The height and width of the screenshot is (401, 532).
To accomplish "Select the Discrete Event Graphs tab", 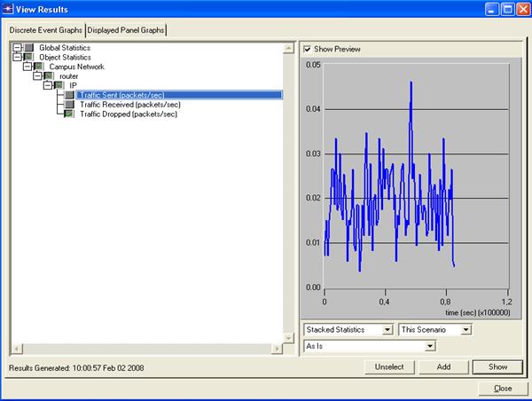I will click(45, 29).
